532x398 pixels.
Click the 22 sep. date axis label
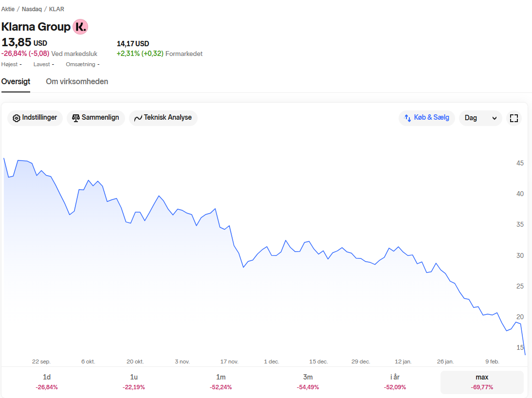(41, 362)
